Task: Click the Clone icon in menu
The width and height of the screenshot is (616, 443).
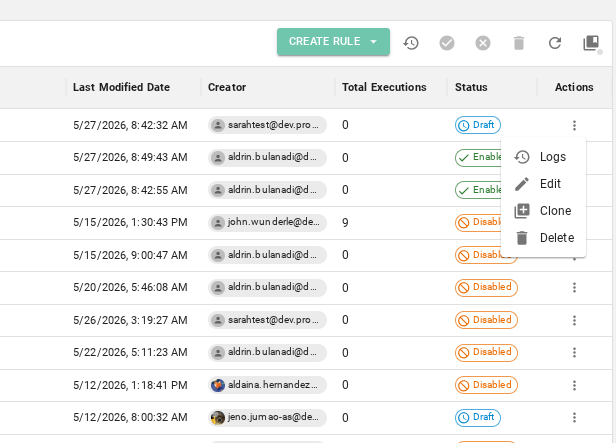Action: pos(522,211)
